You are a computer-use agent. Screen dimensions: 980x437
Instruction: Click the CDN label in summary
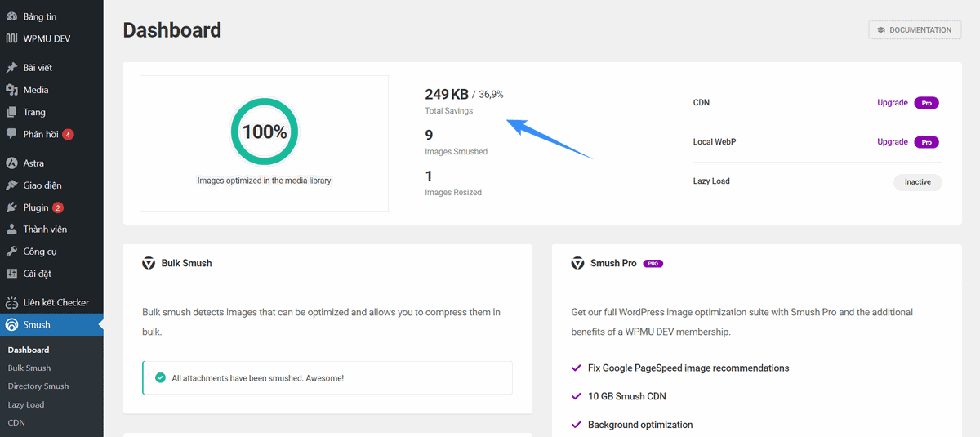(702, 103)
